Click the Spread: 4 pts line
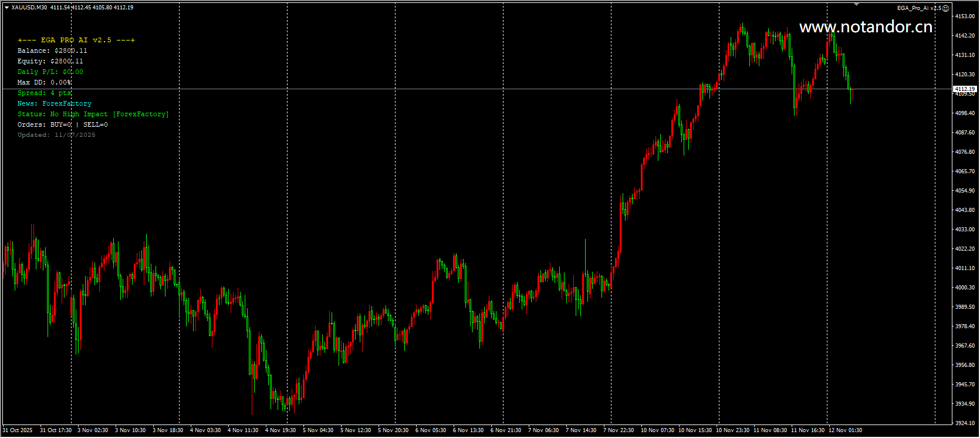This screenshot has width=980, height=438. [x=44, y=93]
